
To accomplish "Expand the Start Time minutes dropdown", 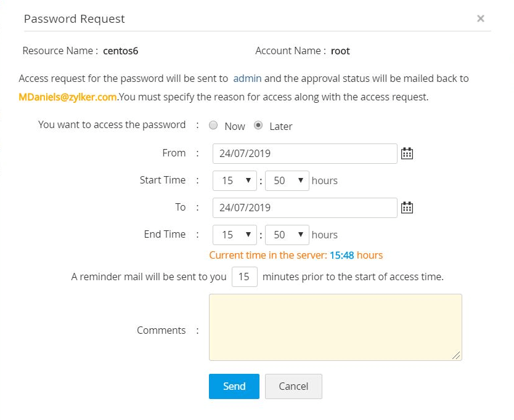I will click(x=287, y=180).
